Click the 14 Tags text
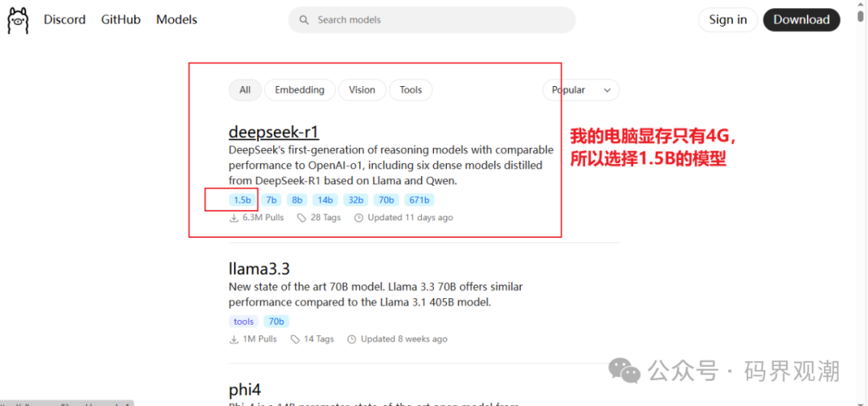 click(x=319, y=339)
